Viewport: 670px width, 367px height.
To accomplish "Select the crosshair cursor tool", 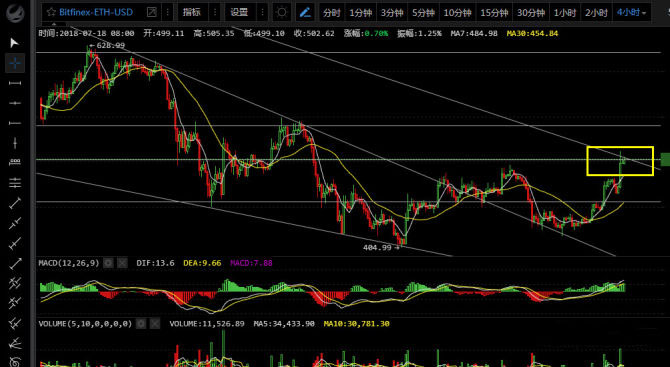I will point(15,63).
